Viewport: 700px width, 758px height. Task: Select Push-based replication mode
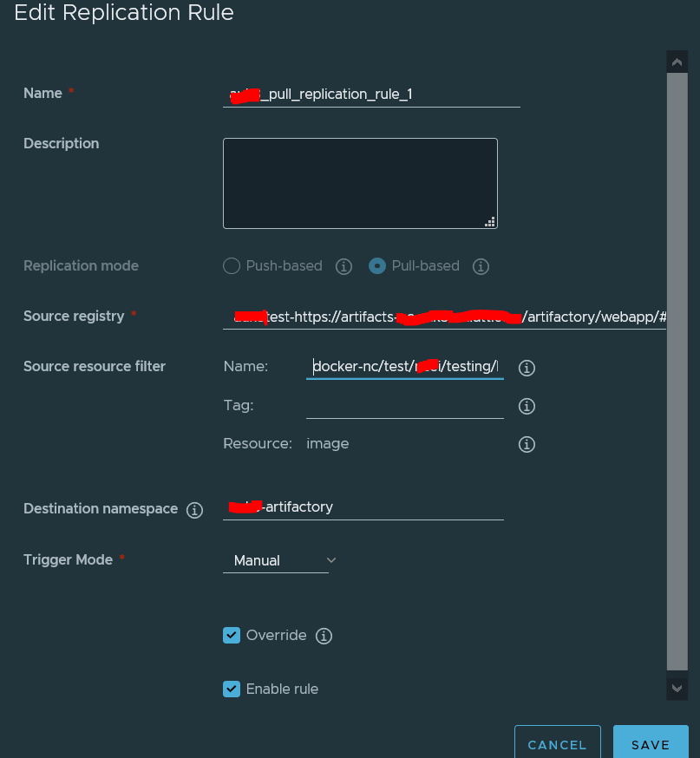[232, 266]
